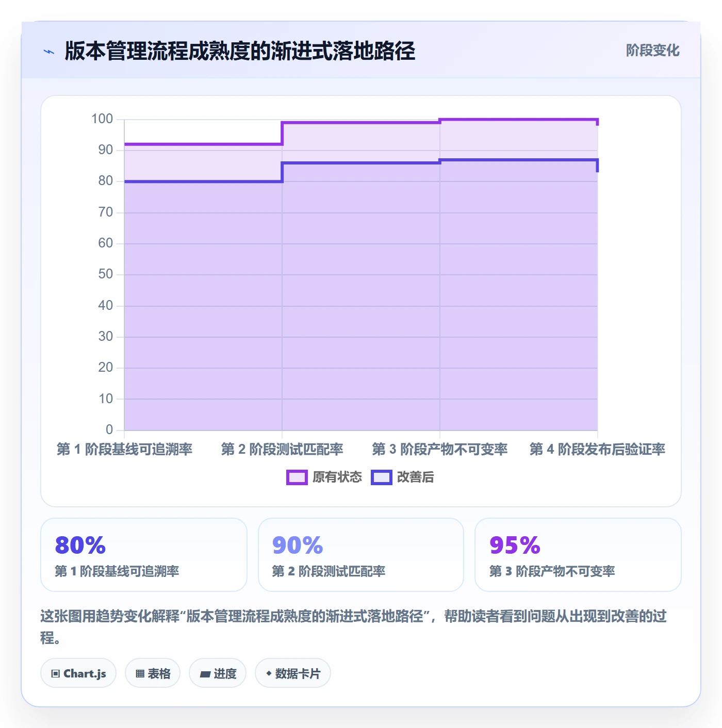This screenshot has width=722, height=728.
Task: Select the 80% stat card
Action: pyautogui.click(x=144, y=555)
